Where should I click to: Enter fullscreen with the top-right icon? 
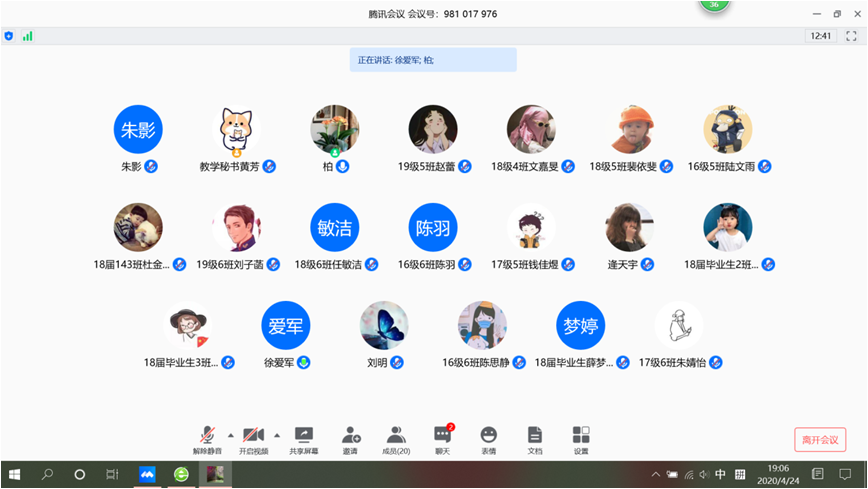click(x=851, y=36)
